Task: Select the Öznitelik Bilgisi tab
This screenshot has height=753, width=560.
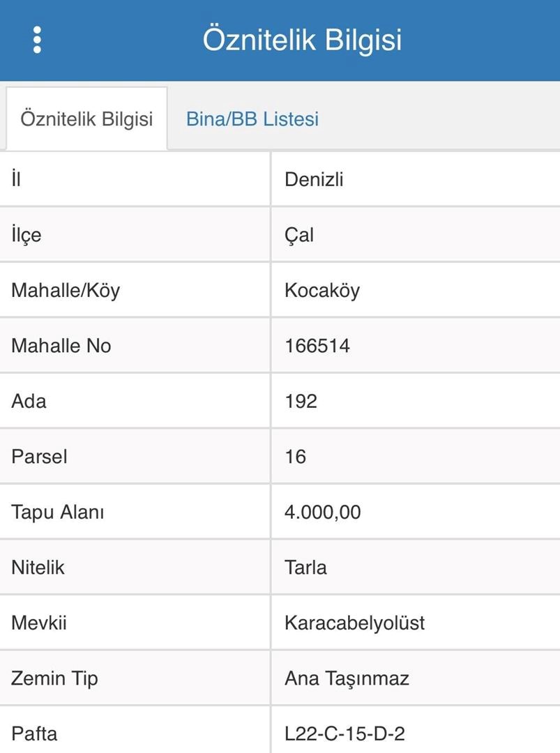Action: tap(86, 119)
